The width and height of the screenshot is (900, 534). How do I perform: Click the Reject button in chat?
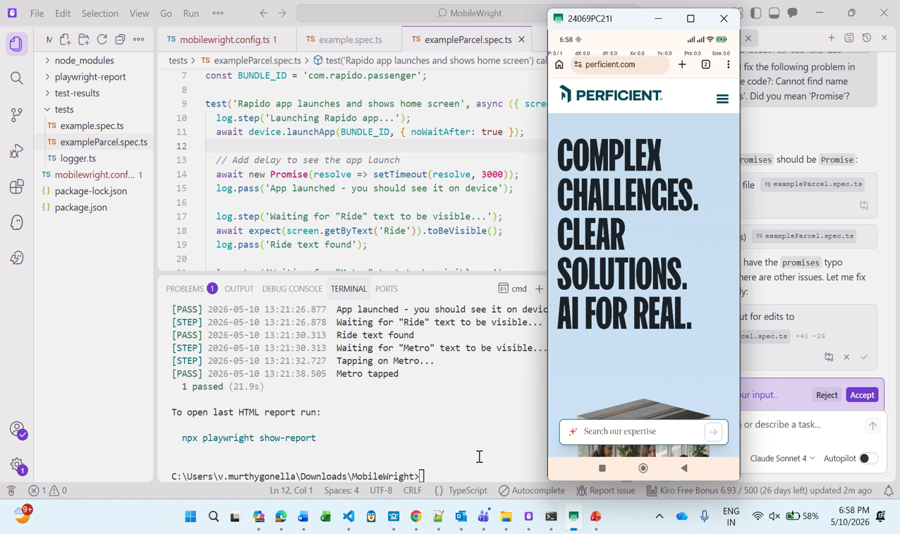pos(827,395)
